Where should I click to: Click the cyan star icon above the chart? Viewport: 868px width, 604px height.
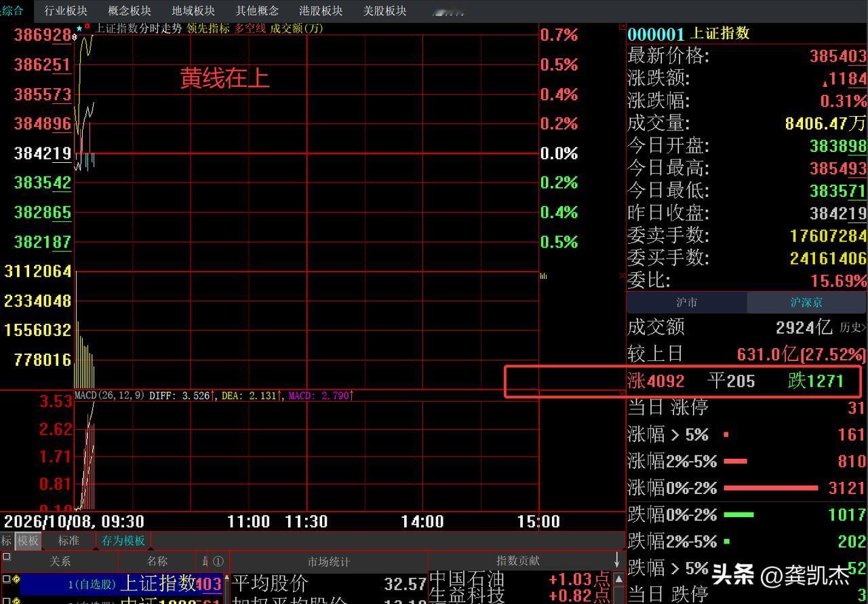[x=79, y=28]
